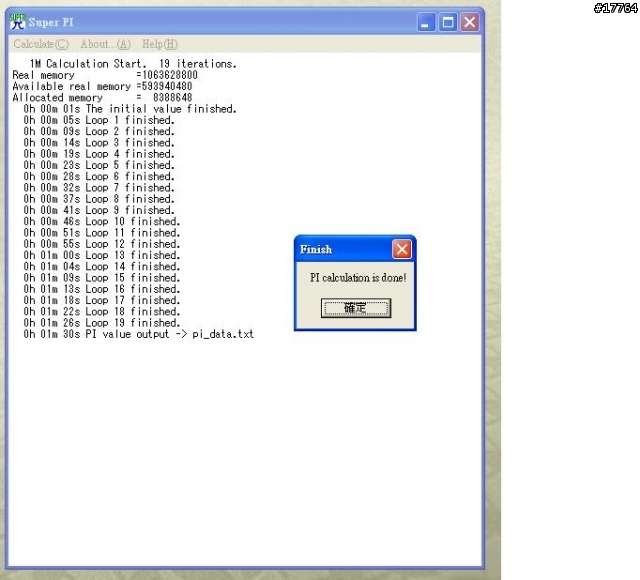
Task: Click the 'Loop 13 finished.' line
Action: click(102, 255)
